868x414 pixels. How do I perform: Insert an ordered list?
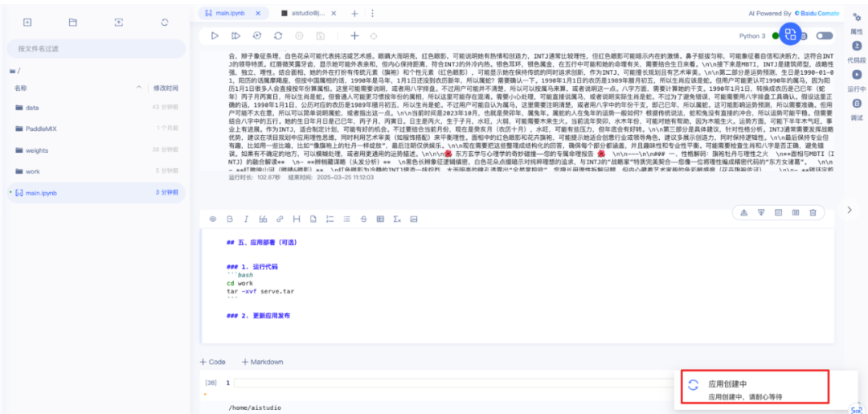click(330, 219)
